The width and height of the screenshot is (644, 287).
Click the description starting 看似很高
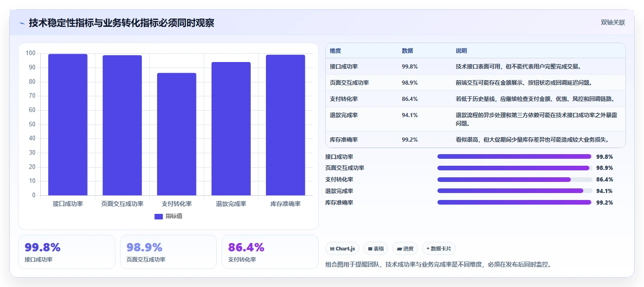[x=532, y=139]
